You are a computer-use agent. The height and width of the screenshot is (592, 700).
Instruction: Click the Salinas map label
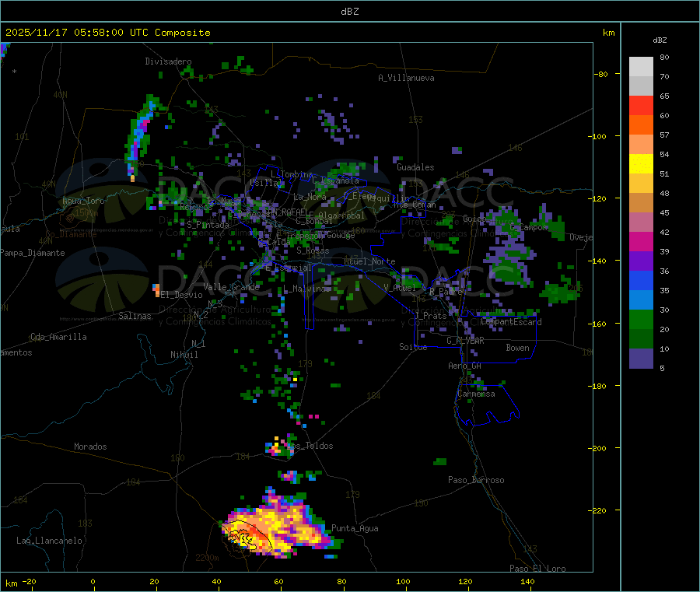tap(135, 316)
